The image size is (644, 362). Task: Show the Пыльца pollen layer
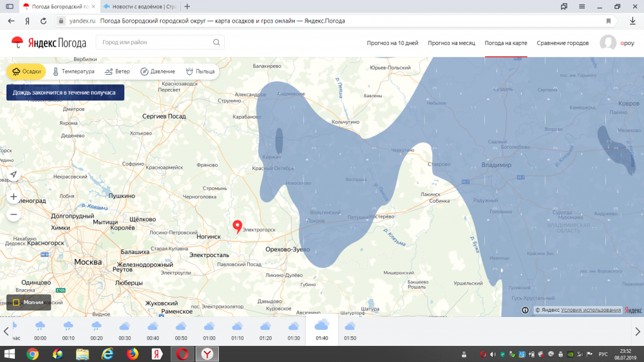[x=200, y=71]
